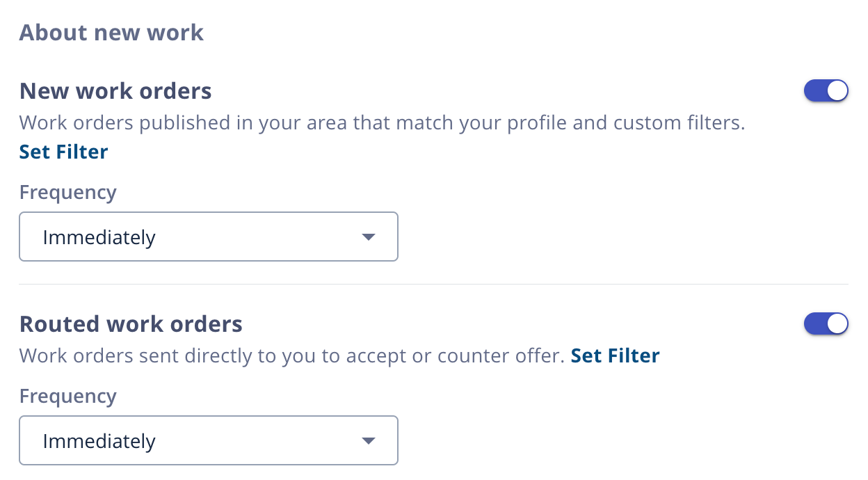Click the About new work heading

(x=111, y=32)
